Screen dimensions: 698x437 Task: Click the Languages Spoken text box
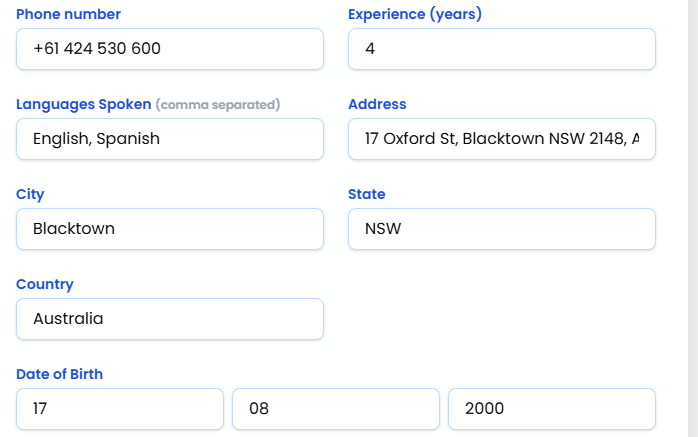click(x=170, y=139)
